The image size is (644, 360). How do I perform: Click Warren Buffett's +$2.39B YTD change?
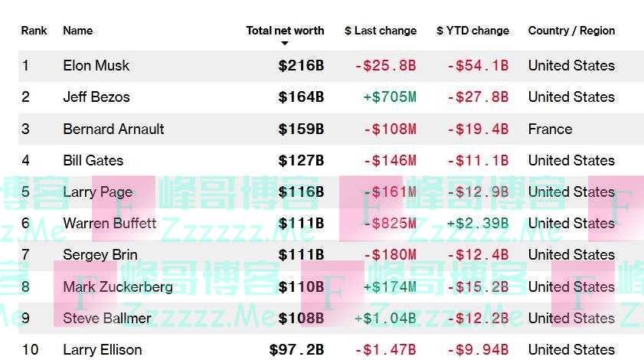click(477, 223)
